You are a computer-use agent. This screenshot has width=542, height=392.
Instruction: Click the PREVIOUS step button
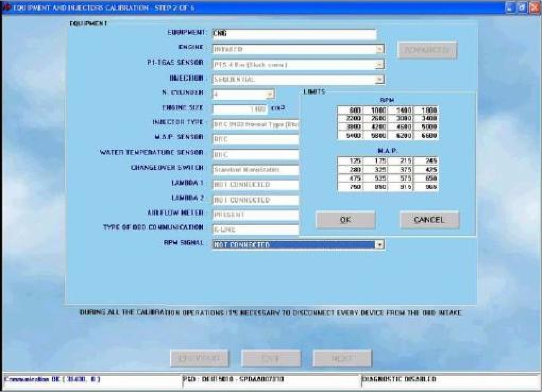coord(199,358)
